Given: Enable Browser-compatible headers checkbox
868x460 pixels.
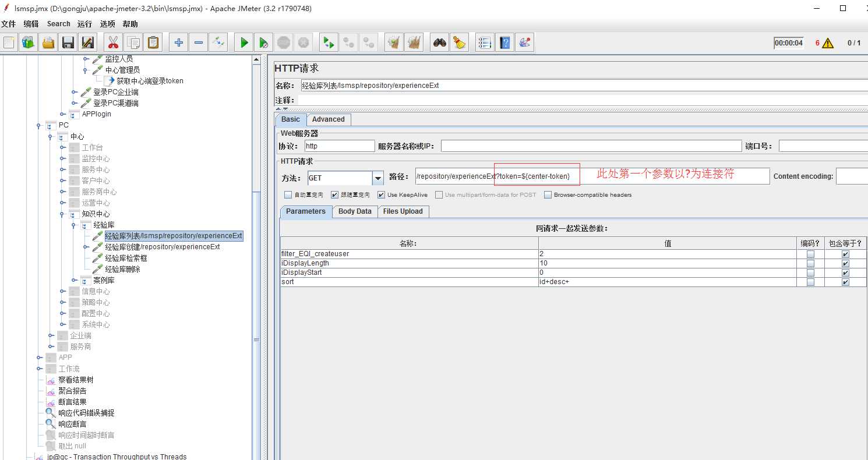Looking at the screenshot, I should coord(548,195).
